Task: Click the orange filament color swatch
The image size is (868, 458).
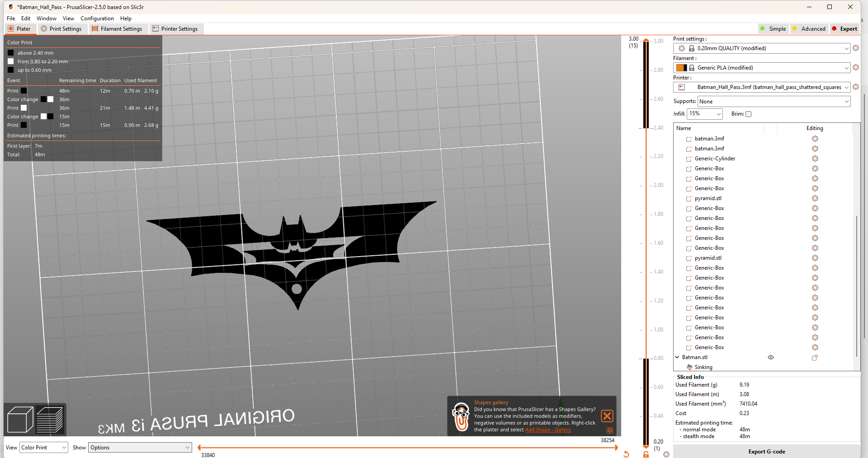Action: tap(681, 67)
